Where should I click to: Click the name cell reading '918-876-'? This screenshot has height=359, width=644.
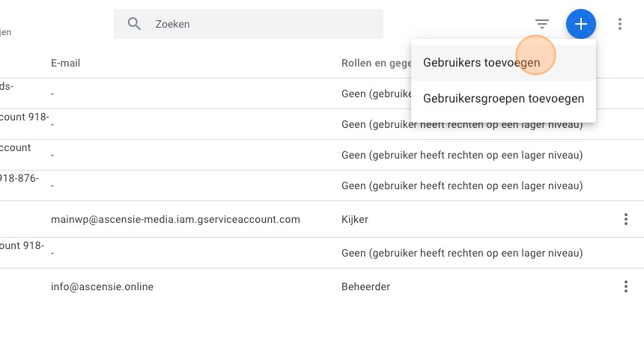(x=19, y=178)
